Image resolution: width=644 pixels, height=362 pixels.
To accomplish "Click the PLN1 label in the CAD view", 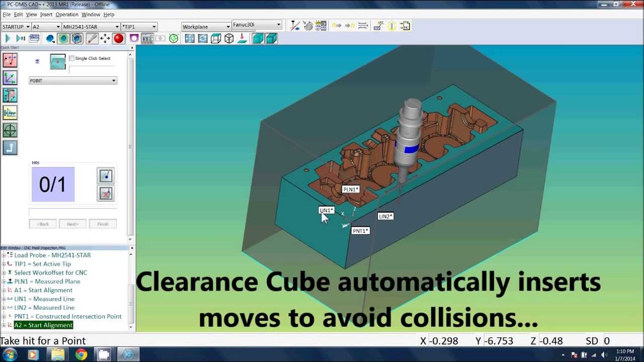I will 351,190.
